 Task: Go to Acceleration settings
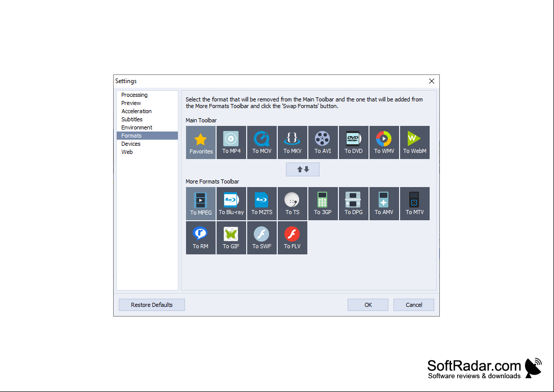(x=147, y=111)
